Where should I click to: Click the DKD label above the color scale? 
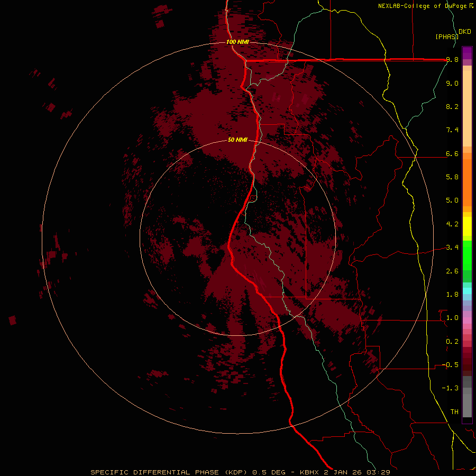[x=465, y=32]
